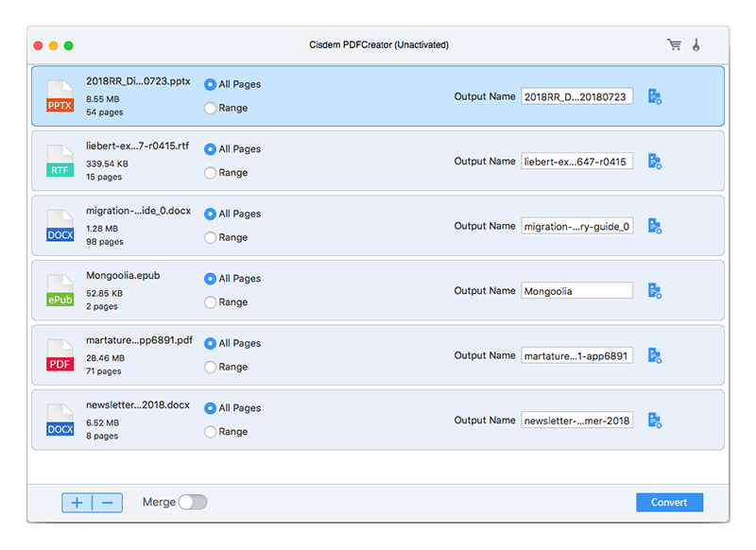Click the activation key icon in title bar

[696, 44]
